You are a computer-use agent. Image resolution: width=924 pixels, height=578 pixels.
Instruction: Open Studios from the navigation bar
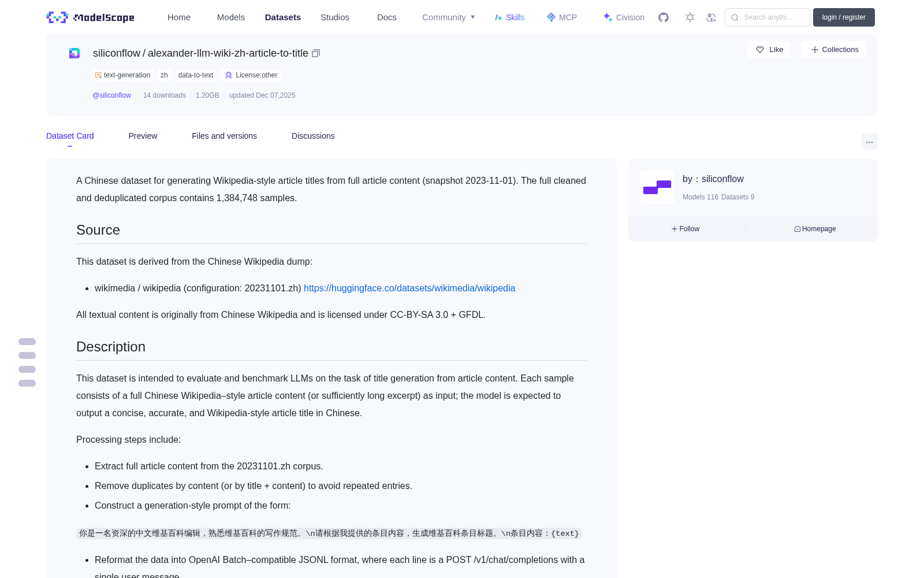[x=335, y=17]
